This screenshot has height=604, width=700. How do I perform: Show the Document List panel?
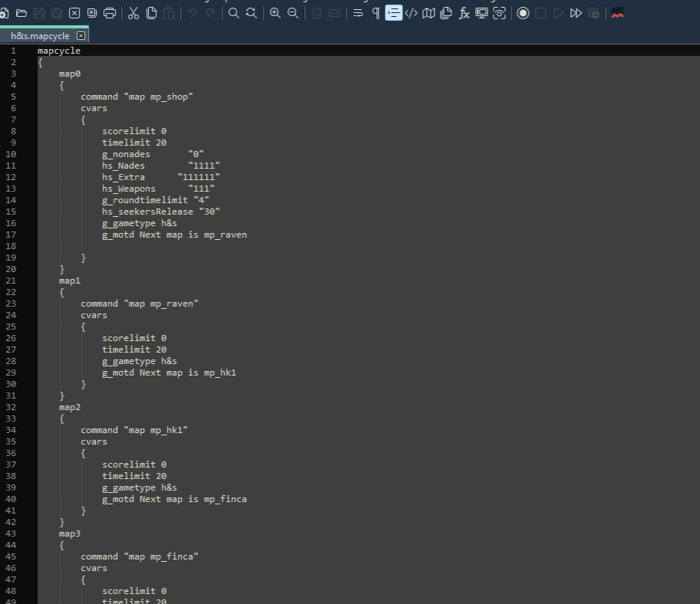point(446,13)
